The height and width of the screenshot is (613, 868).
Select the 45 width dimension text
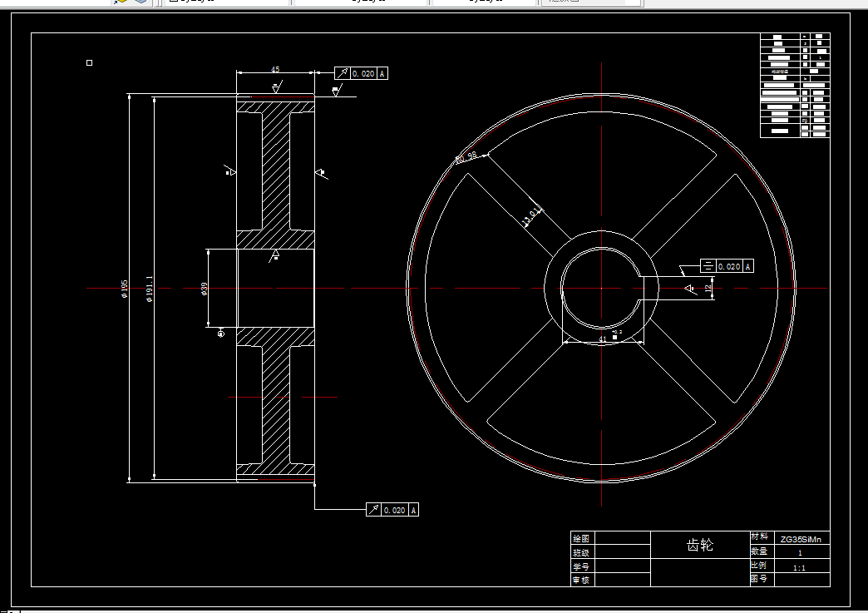pos(275,70)
